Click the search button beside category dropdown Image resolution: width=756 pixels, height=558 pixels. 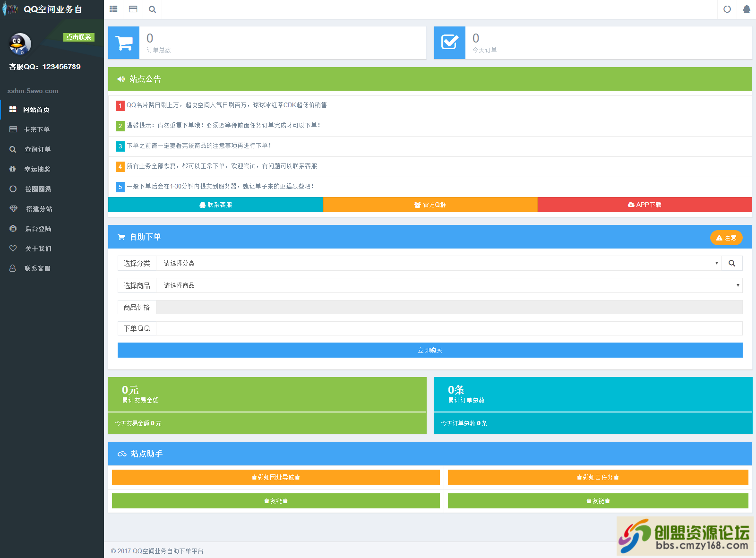pos(732,263)
